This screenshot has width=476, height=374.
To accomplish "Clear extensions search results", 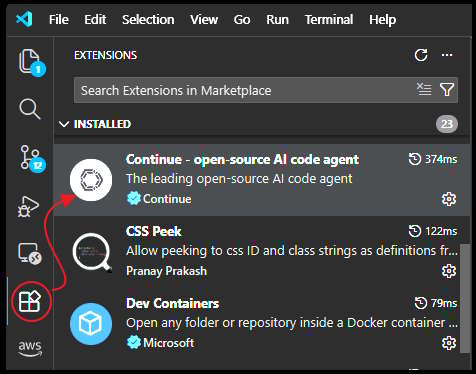I will click(x=424, y=89).
